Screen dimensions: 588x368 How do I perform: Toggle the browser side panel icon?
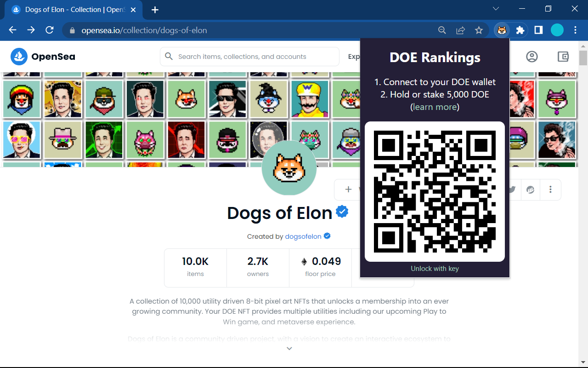point(538,30)
